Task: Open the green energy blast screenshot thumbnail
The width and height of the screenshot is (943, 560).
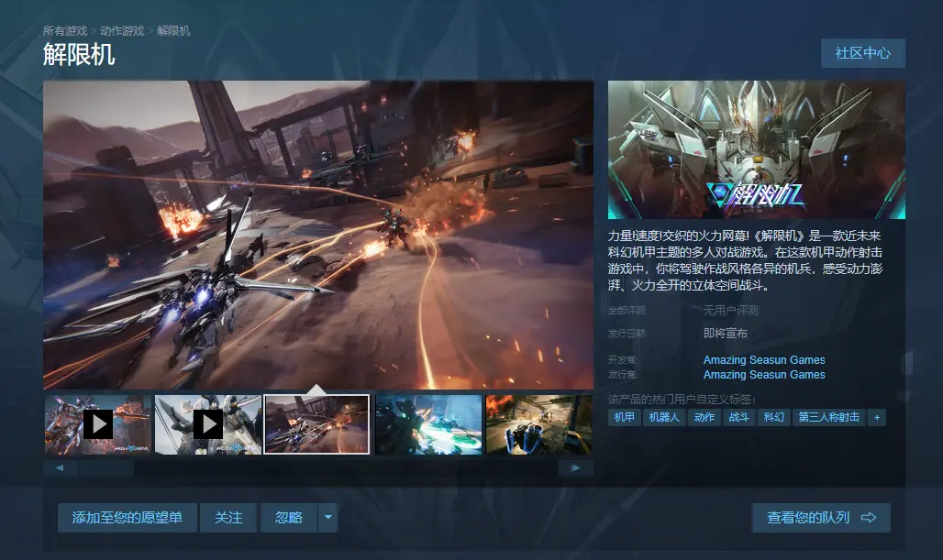Action: (428, 424)
